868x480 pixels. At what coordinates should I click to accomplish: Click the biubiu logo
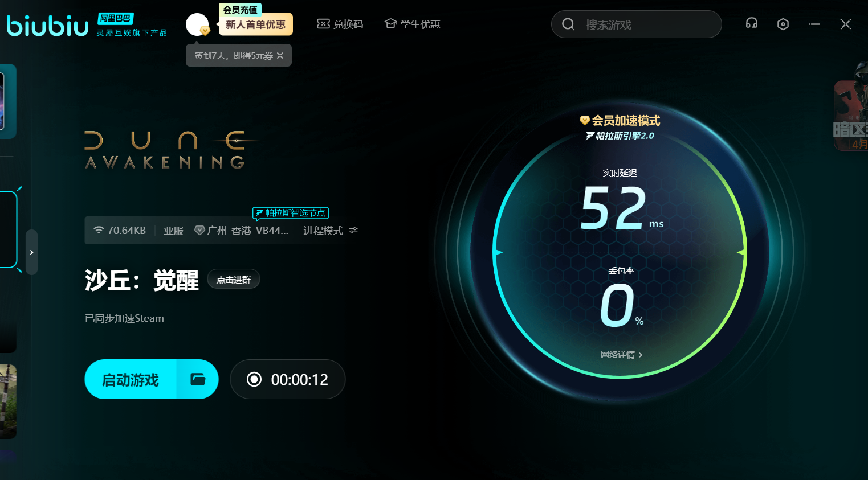point(48,26)
